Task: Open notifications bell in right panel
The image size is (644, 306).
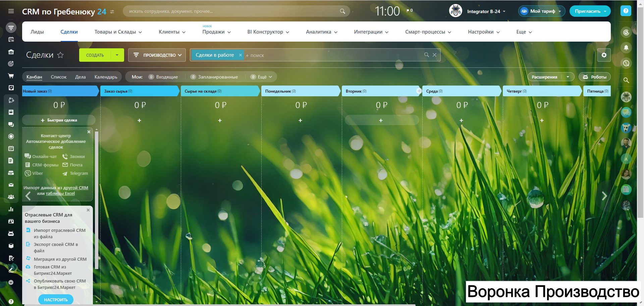Action: tap(626, 48)
